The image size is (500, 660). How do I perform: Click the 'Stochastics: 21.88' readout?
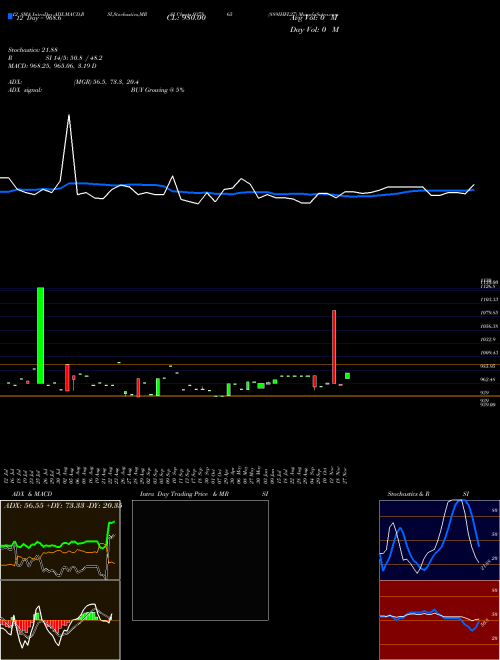[33, 50]
